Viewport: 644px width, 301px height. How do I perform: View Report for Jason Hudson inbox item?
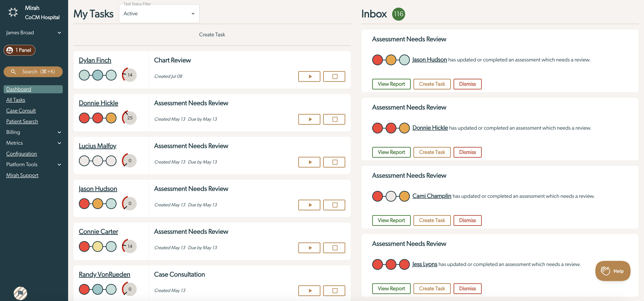coord(391,84)
